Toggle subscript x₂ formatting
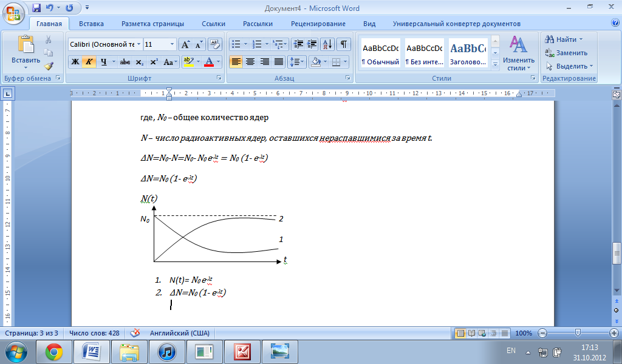622x364 pixels. click(139, 62)
